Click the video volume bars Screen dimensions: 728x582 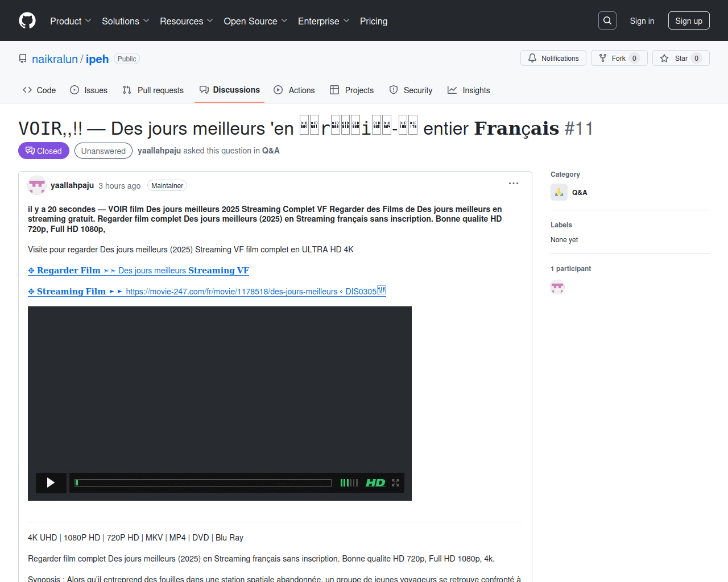click(349, 483)
